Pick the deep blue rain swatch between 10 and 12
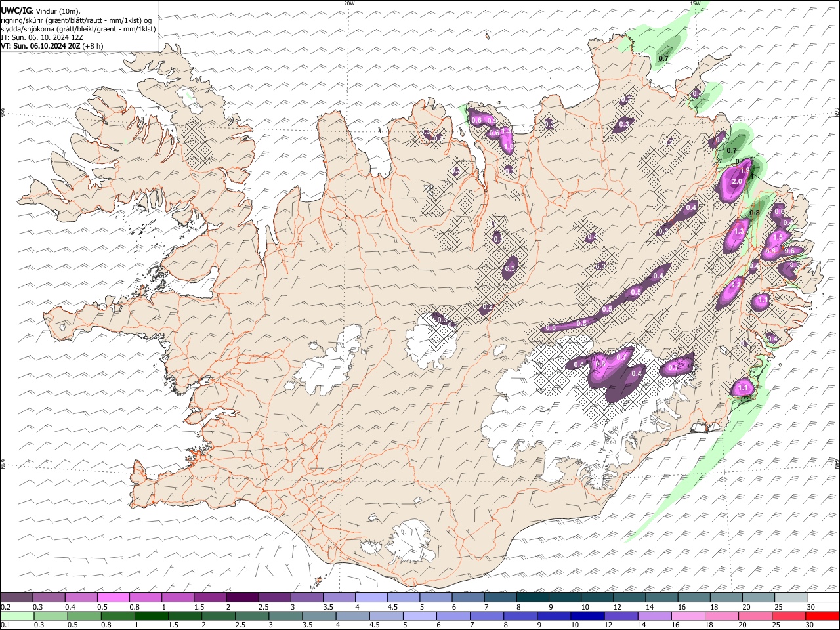The height and width of the screenshot is (630, 840). tap(588, 616)
